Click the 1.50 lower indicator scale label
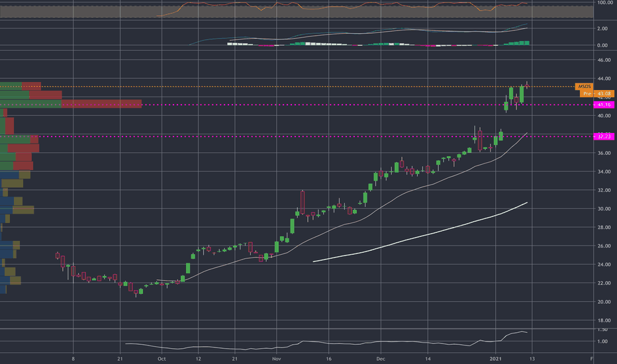Image resolution: width=617 pixels, height=364 pixels. [x=602, y=330]
